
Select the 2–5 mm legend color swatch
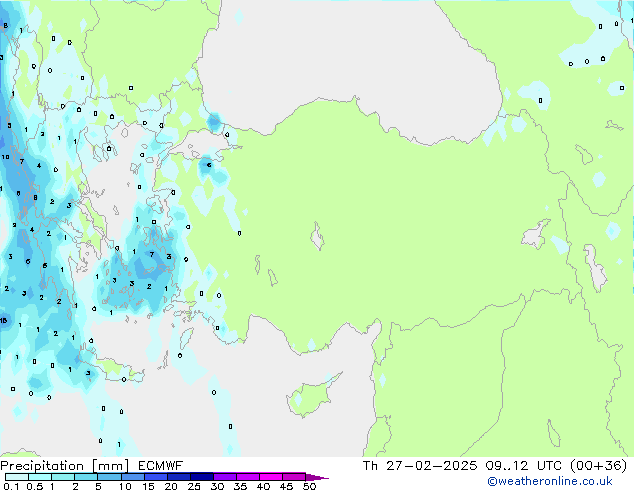tap(86, 477)
